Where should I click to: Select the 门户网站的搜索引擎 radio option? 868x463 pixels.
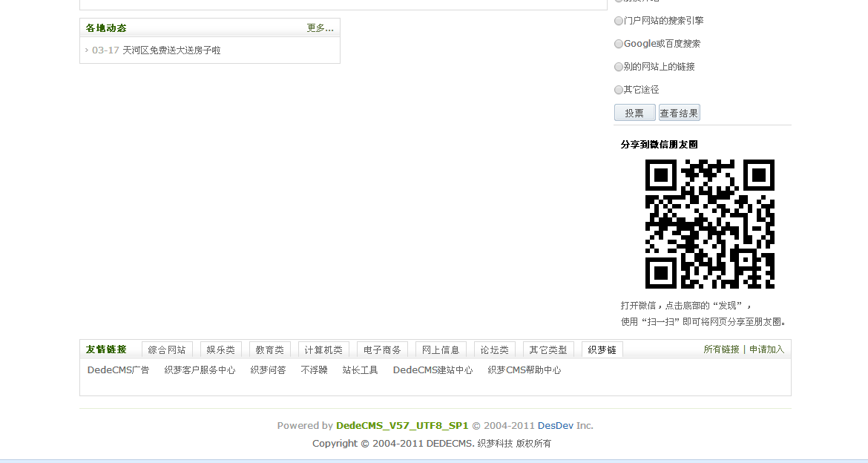(x=619, y=21)
